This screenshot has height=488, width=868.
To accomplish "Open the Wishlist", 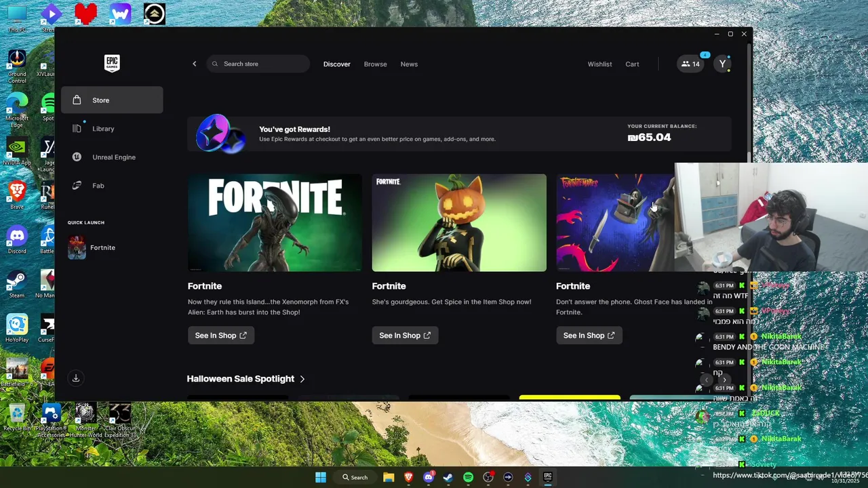I will [x=599, y=64].
